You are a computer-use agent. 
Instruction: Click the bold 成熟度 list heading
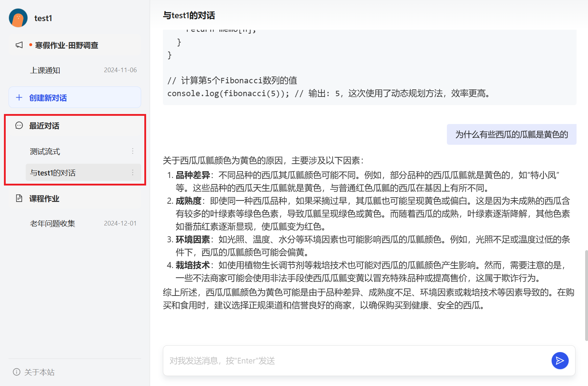[x=189, y=201]
